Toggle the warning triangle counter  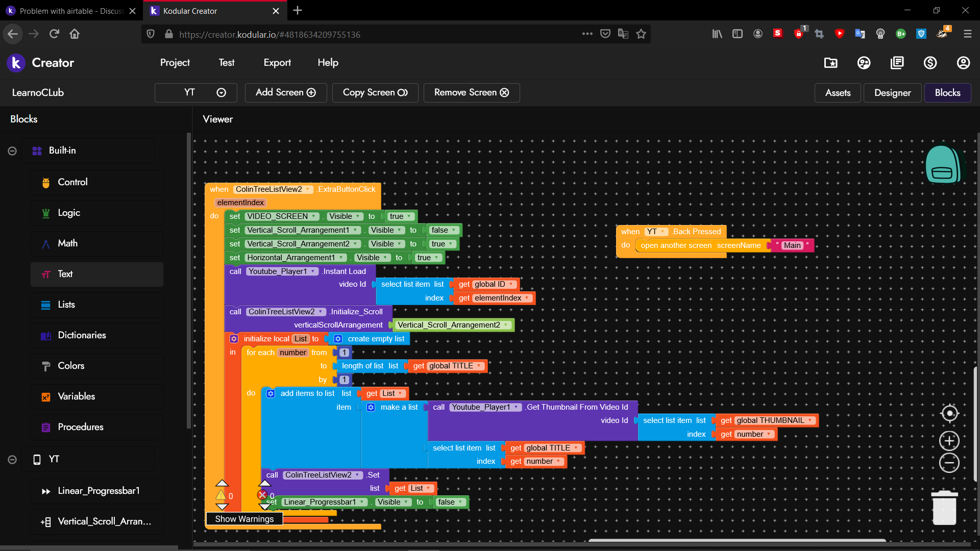tap(221, 495)
